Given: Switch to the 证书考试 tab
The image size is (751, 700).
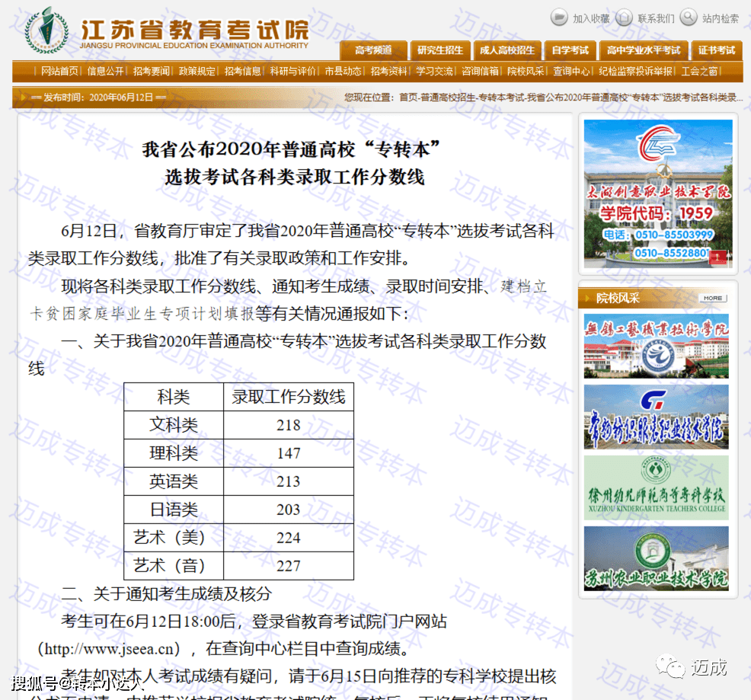Looking at the screenshot, I should coord(717,50).
